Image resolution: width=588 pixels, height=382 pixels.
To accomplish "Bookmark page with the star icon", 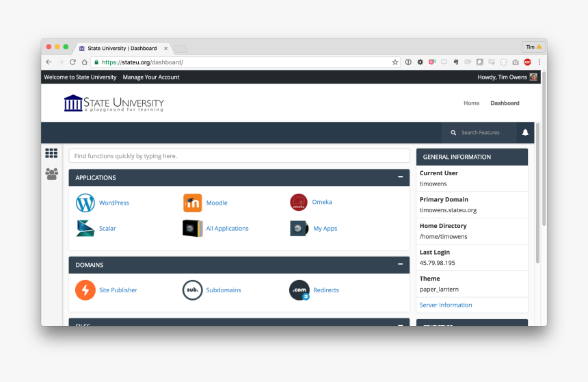I will (395, 62).
